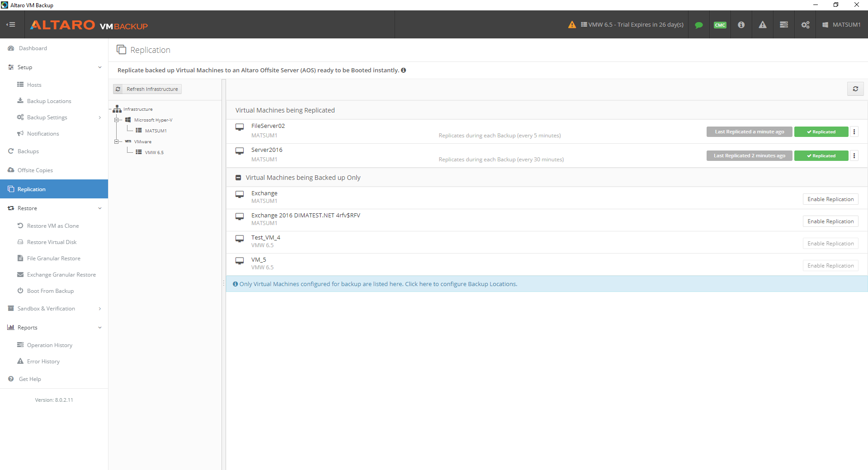Click Last Replicated 2 minutes ago badge
This screenshot has height=470, width=868.
[749, 156]
